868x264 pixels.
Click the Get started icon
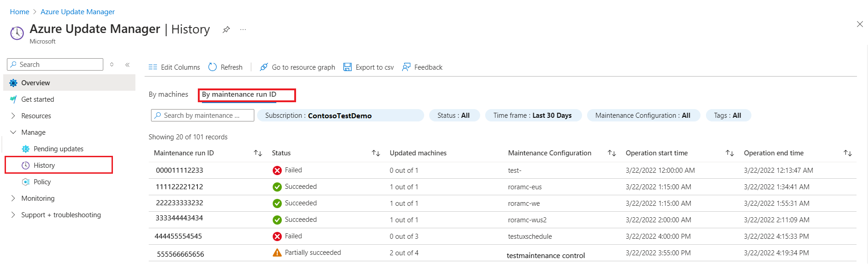pyautogui.click(x=13, y=99)
